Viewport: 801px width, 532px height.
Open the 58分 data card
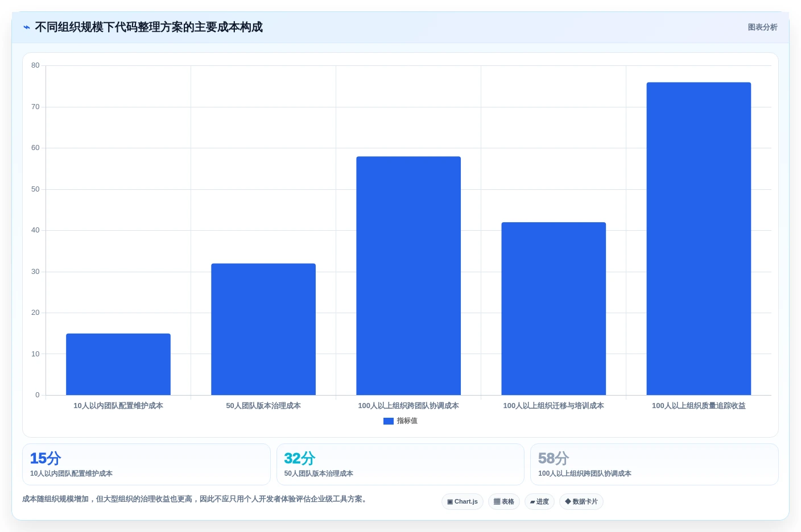(654, 464)
